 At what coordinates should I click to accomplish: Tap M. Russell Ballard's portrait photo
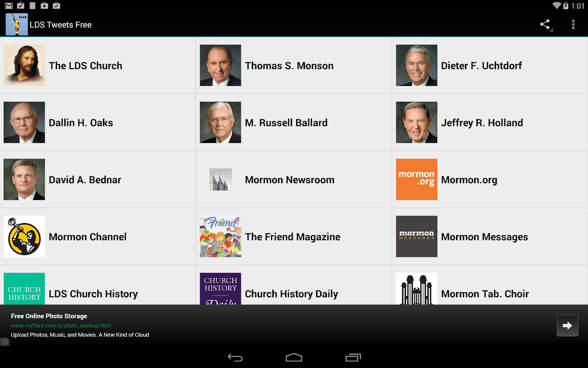220,122
